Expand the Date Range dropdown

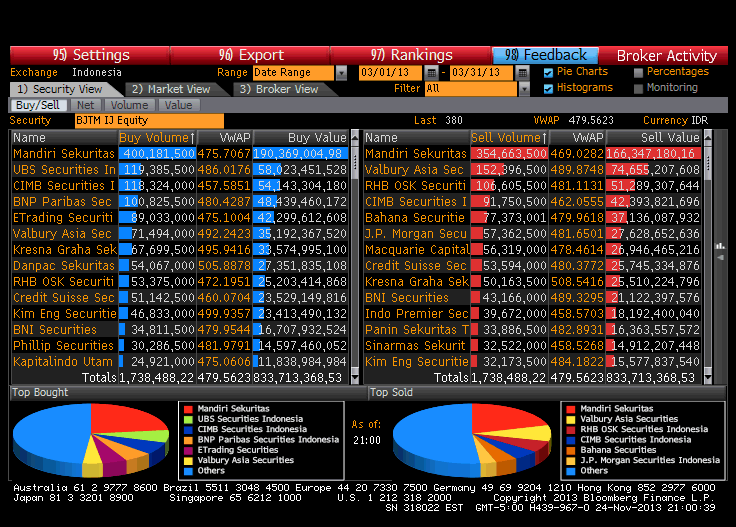tap(341, 73)
